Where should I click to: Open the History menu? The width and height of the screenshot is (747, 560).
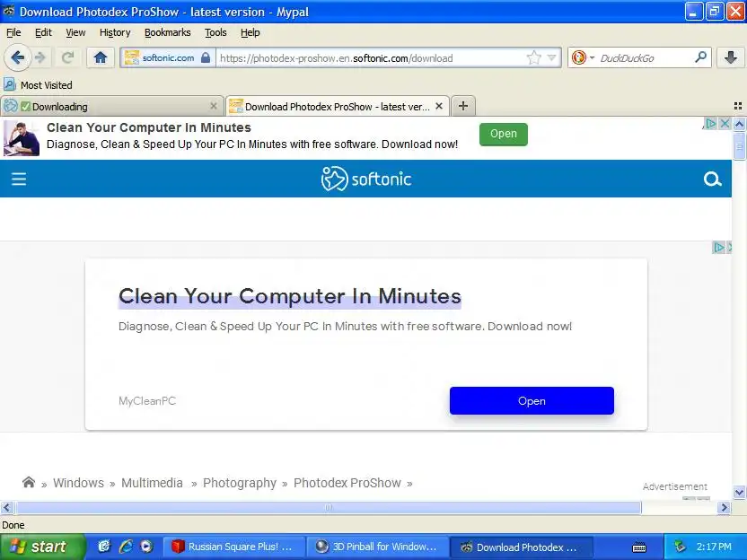click(115, 32)
